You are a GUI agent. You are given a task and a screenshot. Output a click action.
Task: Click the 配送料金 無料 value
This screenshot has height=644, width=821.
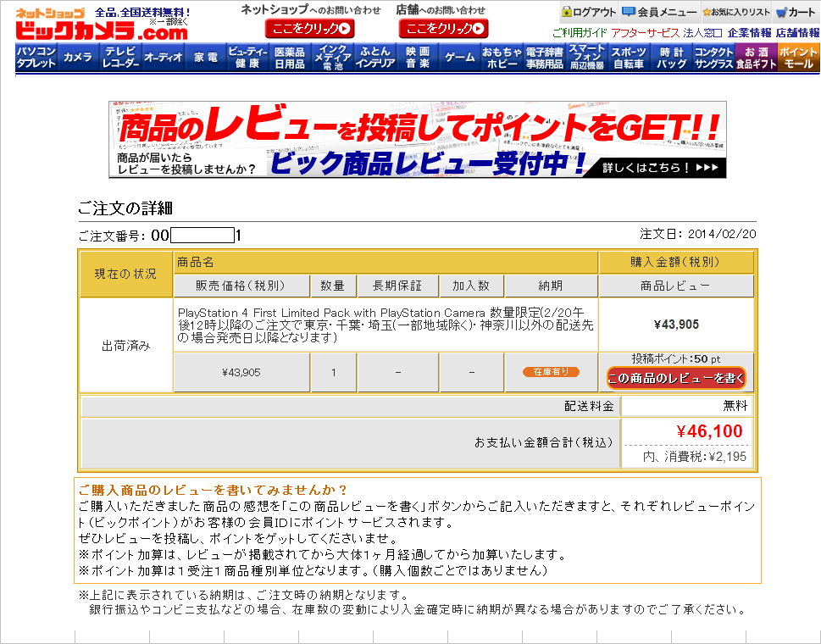735,406
